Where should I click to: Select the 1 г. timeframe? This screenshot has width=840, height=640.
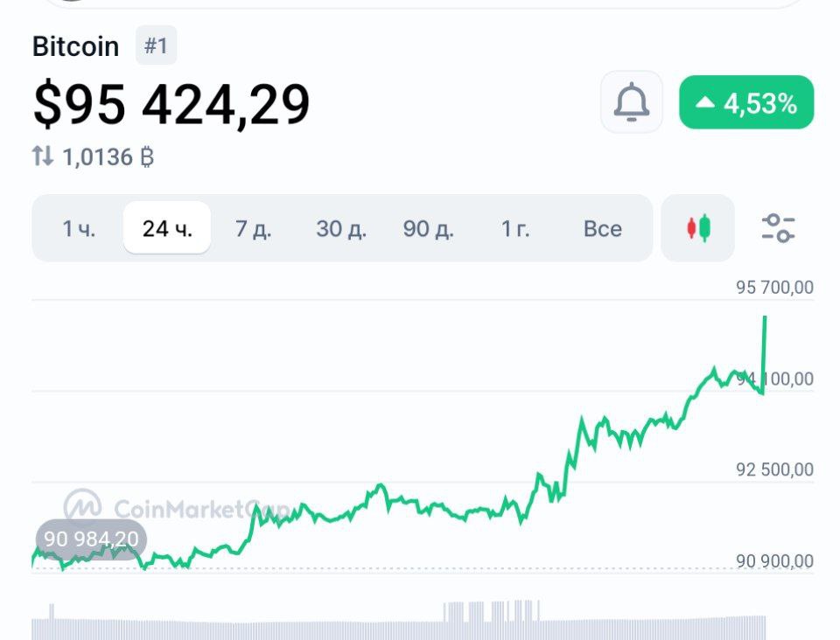tap(515, 229)
